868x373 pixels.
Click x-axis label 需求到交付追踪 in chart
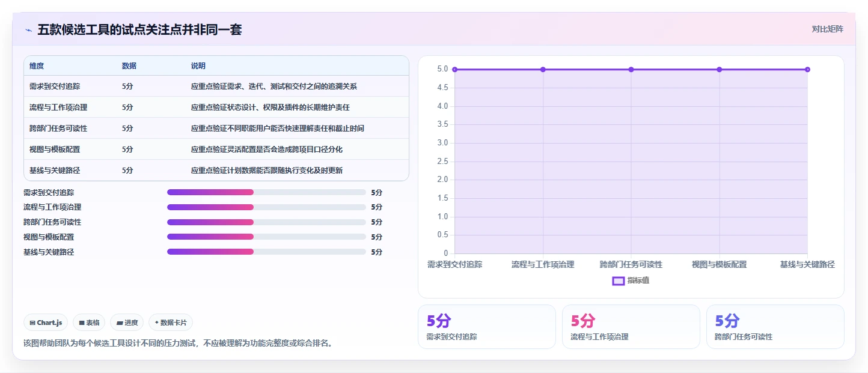pos(454,264)
